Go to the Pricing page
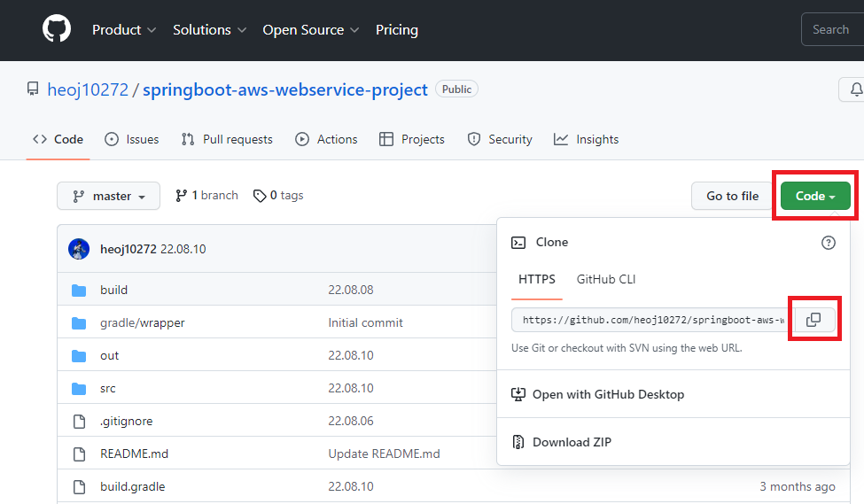864x504 pixels. click(x=397, y=30)
